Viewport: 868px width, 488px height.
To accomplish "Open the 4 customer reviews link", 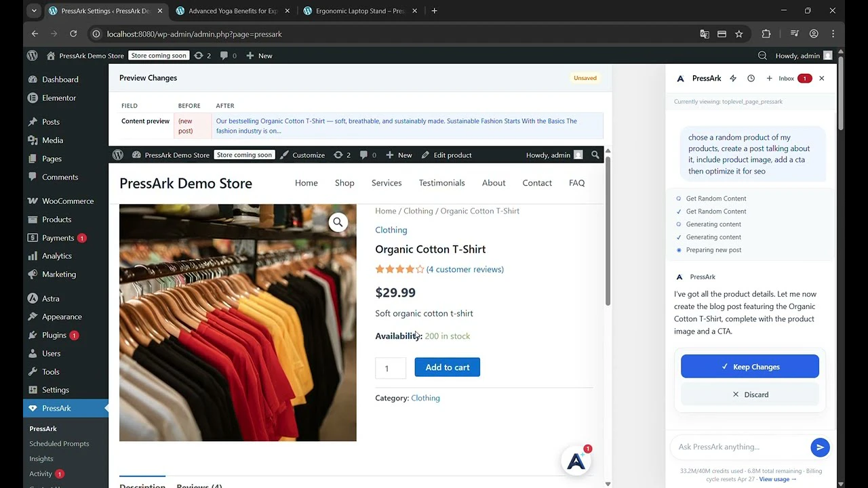I will tap(465, 270).
